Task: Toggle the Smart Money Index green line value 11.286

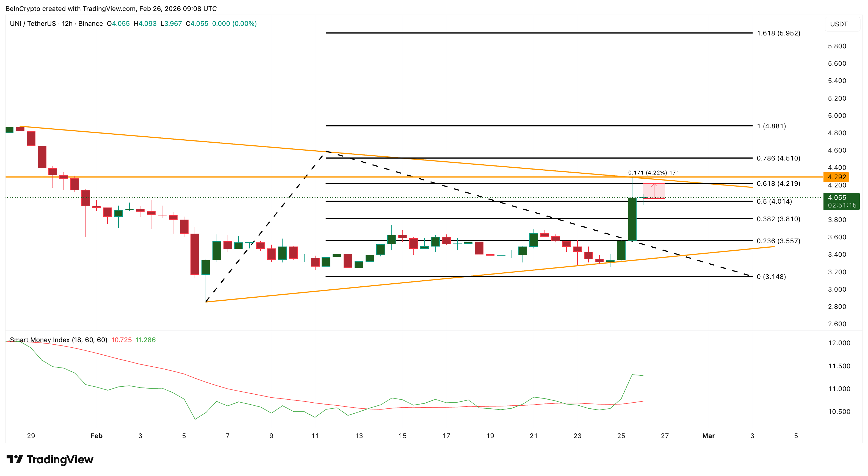Action: tap(145, 340)
